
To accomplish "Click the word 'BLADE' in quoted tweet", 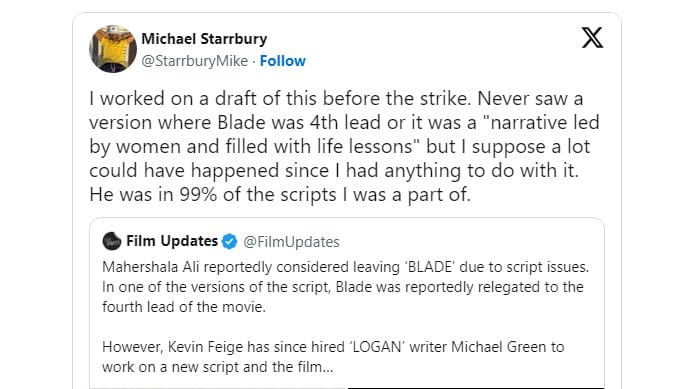I will (430, 267).
